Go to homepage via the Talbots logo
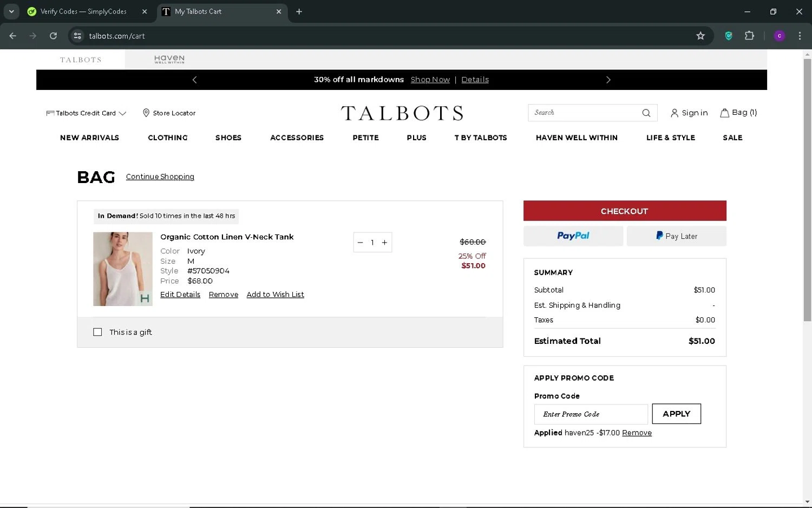This screenshot has height=508, width=812. coord(402,113)
